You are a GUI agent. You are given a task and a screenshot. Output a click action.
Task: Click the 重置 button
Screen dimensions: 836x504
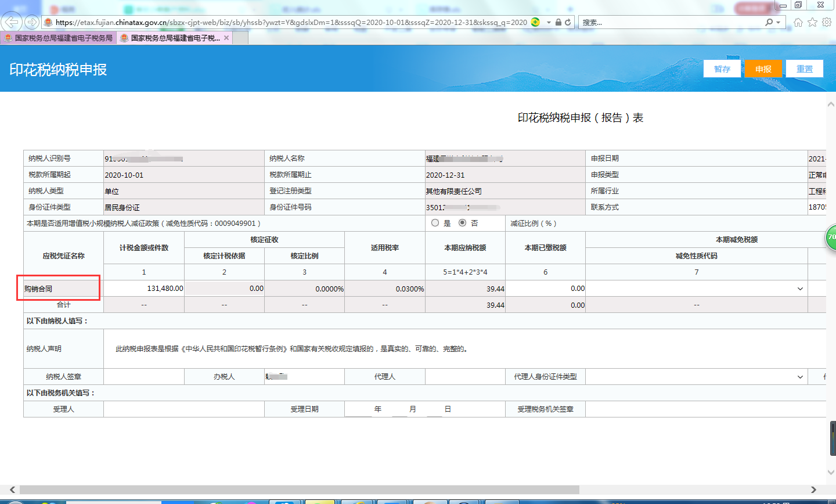tap(804, 69)
